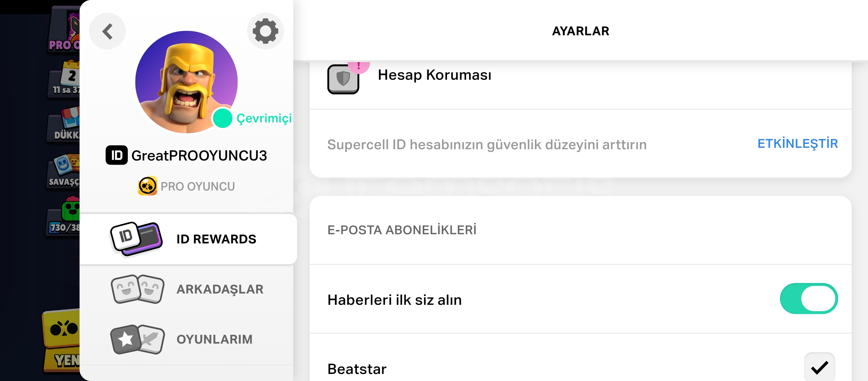Disable 'Haberleri ilk siz alın' toggle
Image resolution: width=868 pixels, height=381 pixels.
click(x=809, y=298)
